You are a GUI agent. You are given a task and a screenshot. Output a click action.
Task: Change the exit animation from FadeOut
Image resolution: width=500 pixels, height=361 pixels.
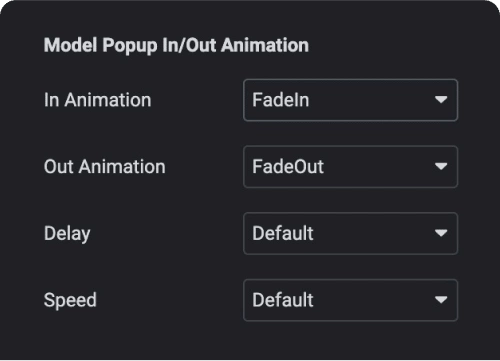(351, 167)
